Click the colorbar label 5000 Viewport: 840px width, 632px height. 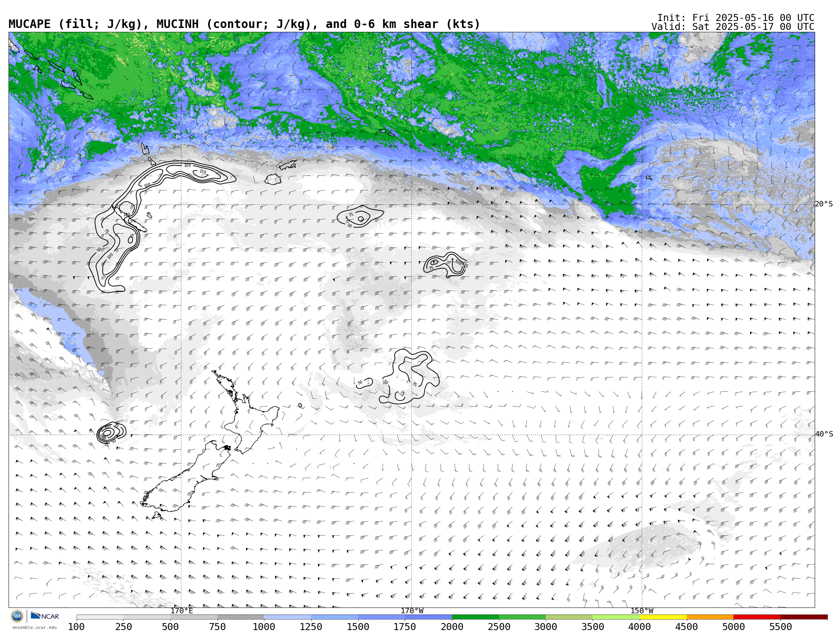733,627
